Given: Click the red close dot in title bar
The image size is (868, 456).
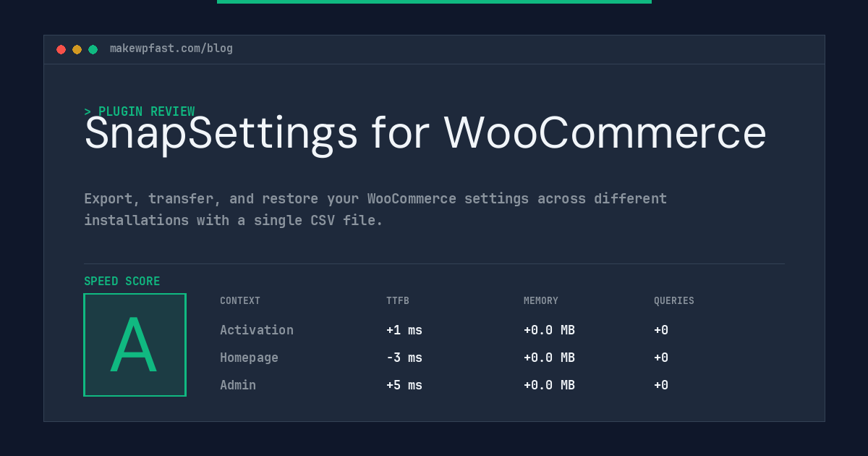Looking at the screenshot, I should (61, 49).
